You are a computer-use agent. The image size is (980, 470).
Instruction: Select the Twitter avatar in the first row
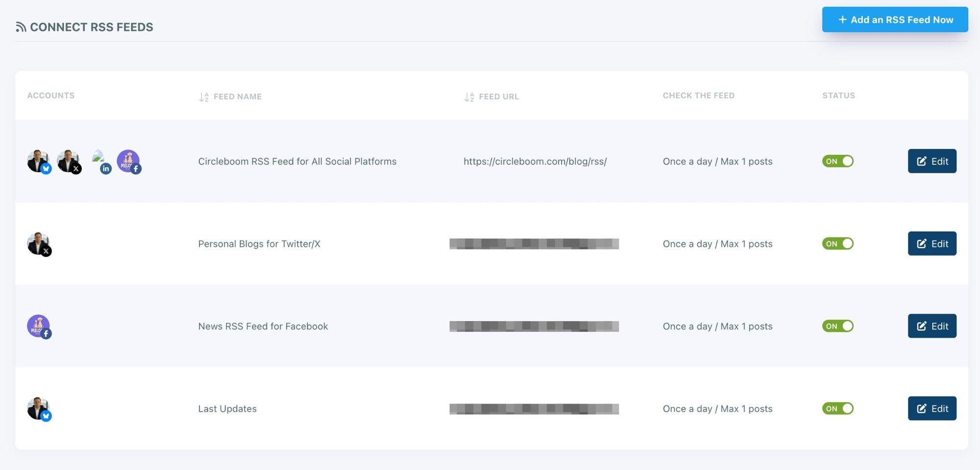tap(39, 161)
